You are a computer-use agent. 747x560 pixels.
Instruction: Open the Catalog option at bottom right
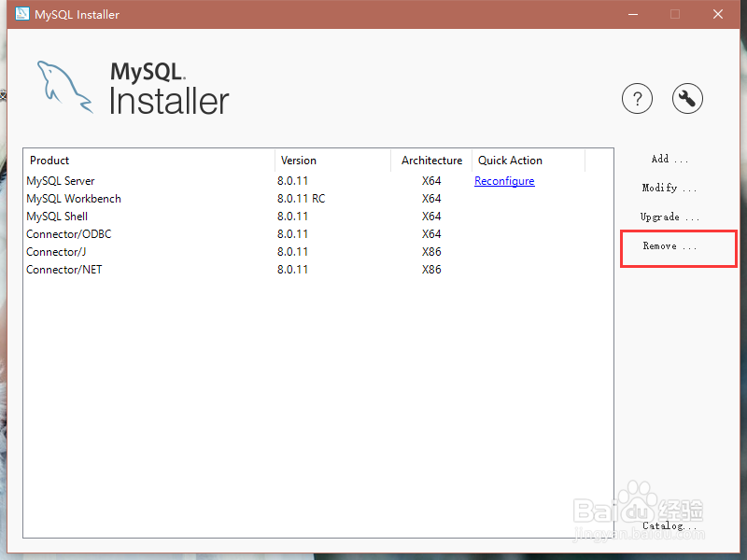point(669,525)
